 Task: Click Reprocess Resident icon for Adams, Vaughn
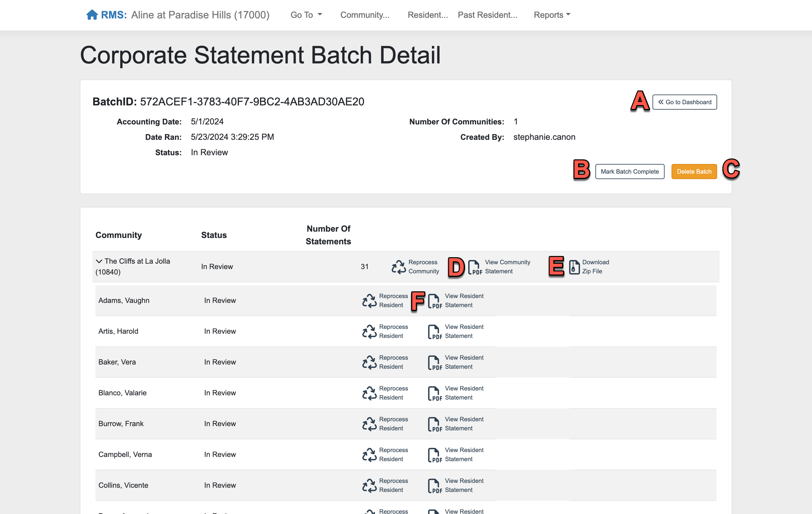pos(369,301)
